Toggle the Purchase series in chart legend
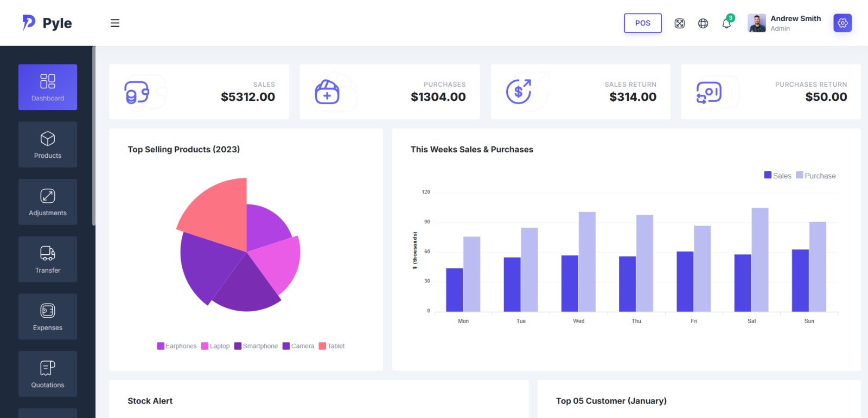This screenshot has width=868, height=418. point(815,176)
